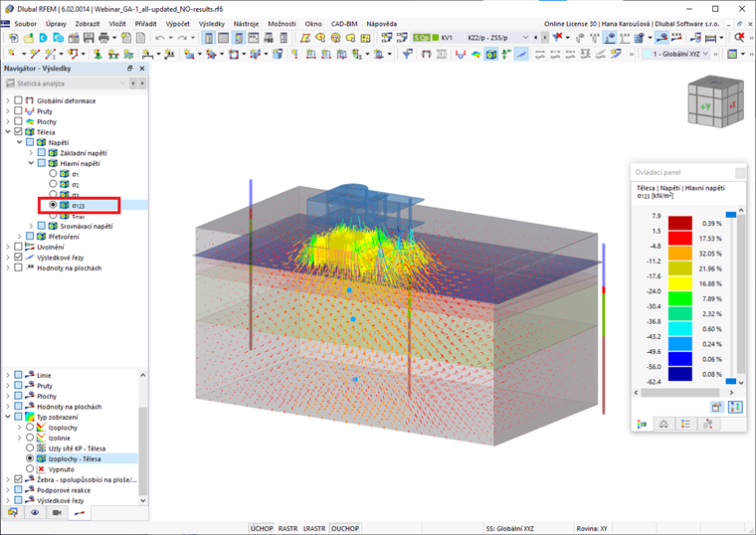
Task: Open the Úpravy menu
Action: [56, 24]
